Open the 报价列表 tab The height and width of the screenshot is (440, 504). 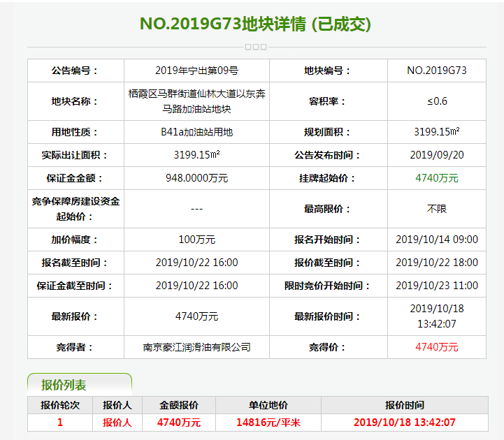80,384
